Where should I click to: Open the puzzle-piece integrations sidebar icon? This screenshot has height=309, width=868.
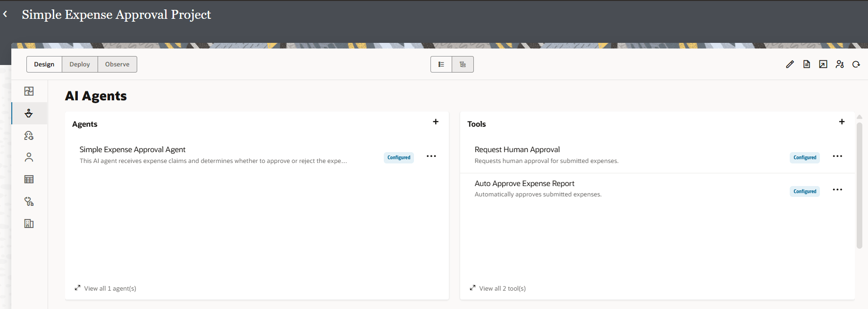coord(29,91)
